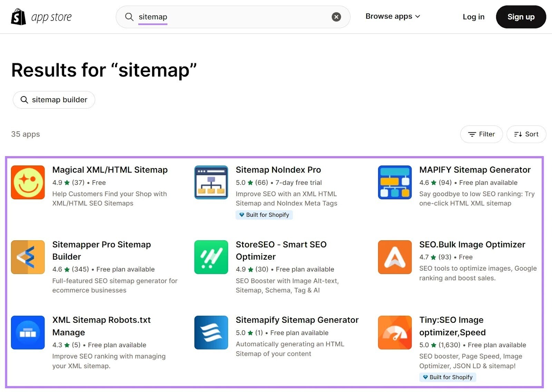Clear the sitemap search query
Screen dimensions: 552x392
tap(336, 17)
